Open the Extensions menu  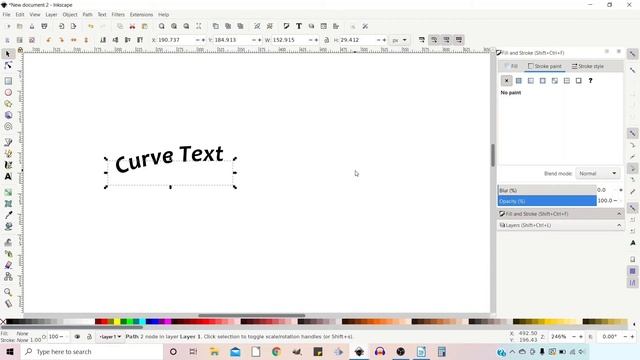coord(141,14)
